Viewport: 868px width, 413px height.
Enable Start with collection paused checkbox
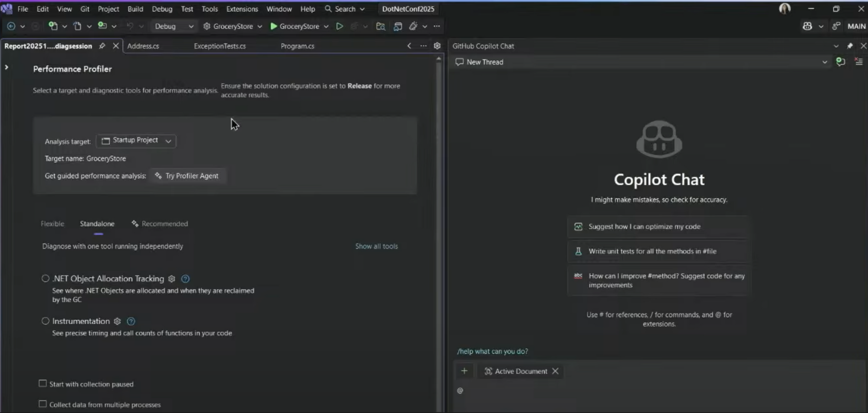pyautogui.click(x=43, y=383)
